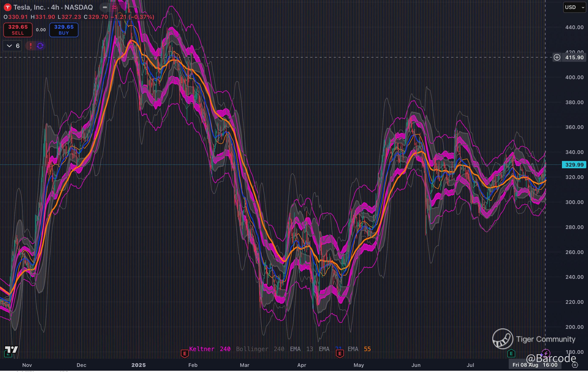Click the 329.65 SELL button
This screenshot has width=588, height=372.
click(x=18, y=30)
